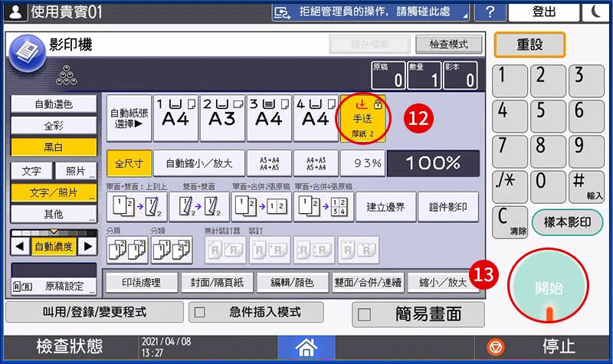This screenshot has width=613, height=364.
Task: Adjust the density scale bar
Action: coord(54,233)
